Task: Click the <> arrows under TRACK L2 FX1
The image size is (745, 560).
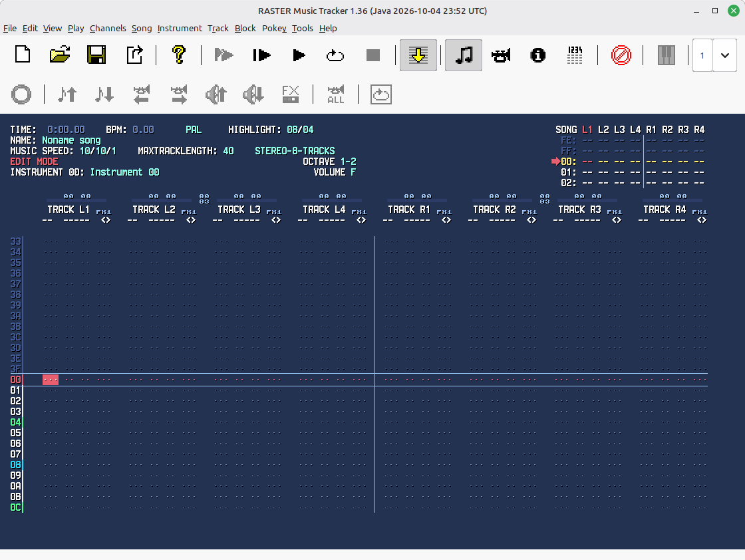Action: coord(190,220)
